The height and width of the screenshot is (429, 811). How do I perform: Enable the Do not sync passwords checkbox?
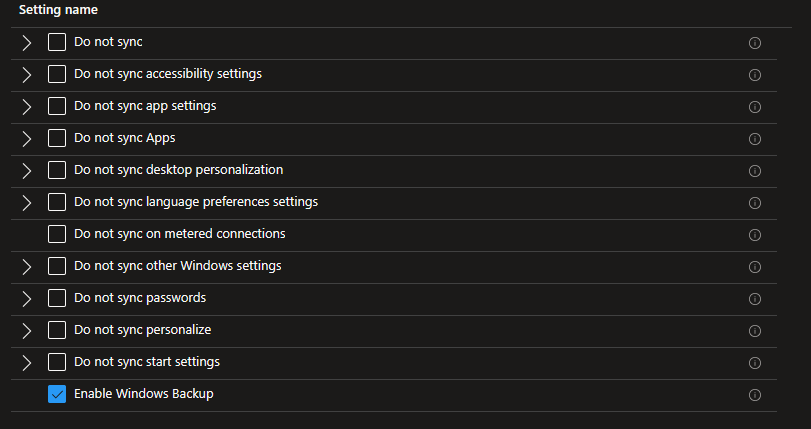click(57, 298)
